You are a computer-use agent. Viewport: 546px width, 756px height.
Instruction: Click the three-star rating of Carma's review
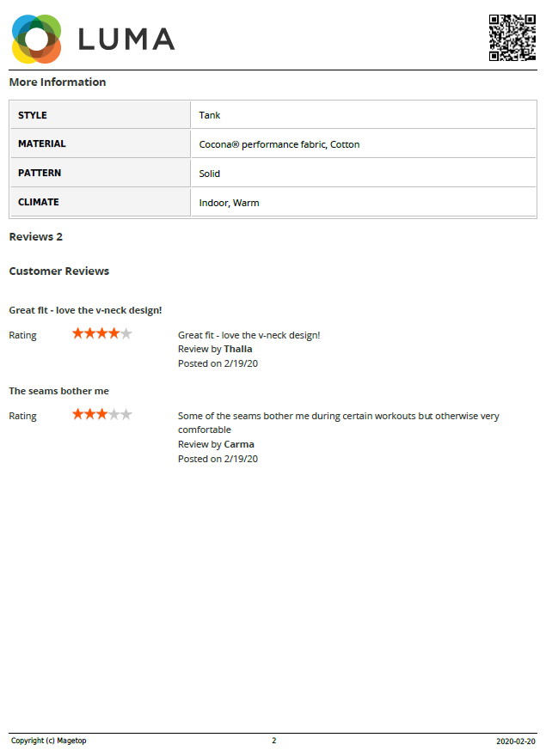[101, 415]
